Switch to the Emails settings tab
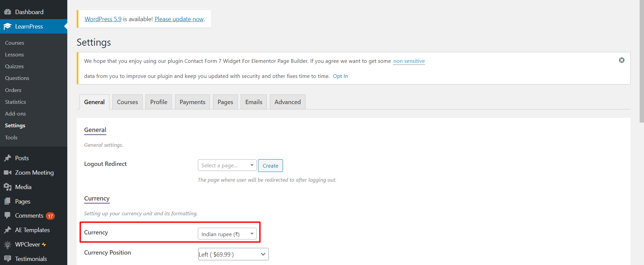The image size is (644, 265). (x=254, y=102)
